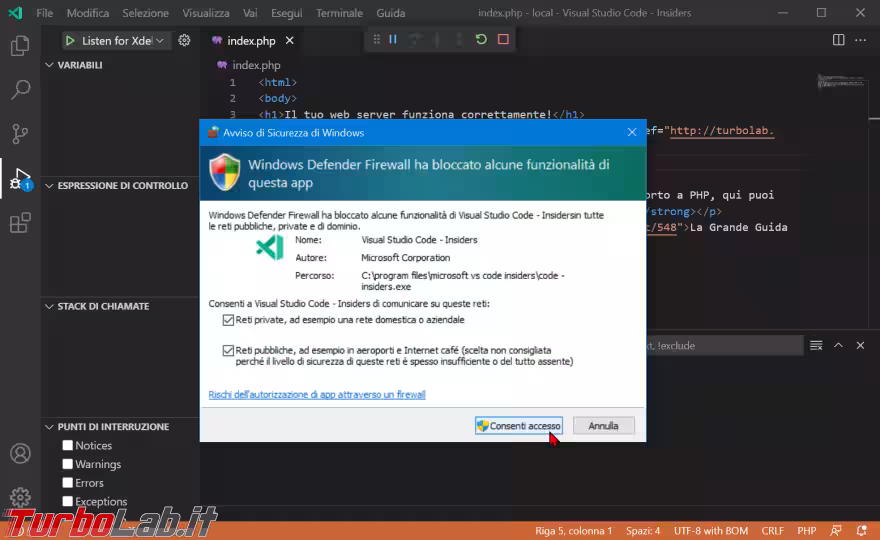Grab the debug toolbar drag handle
This screenshot has width=880, height=540.
(377, 39)
